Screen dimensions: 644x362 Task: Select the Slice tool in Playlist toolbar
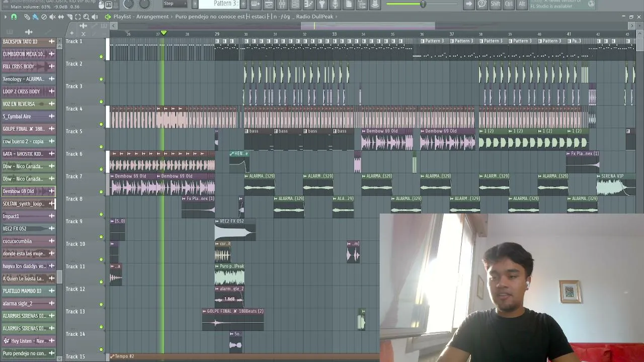(69, 17)
